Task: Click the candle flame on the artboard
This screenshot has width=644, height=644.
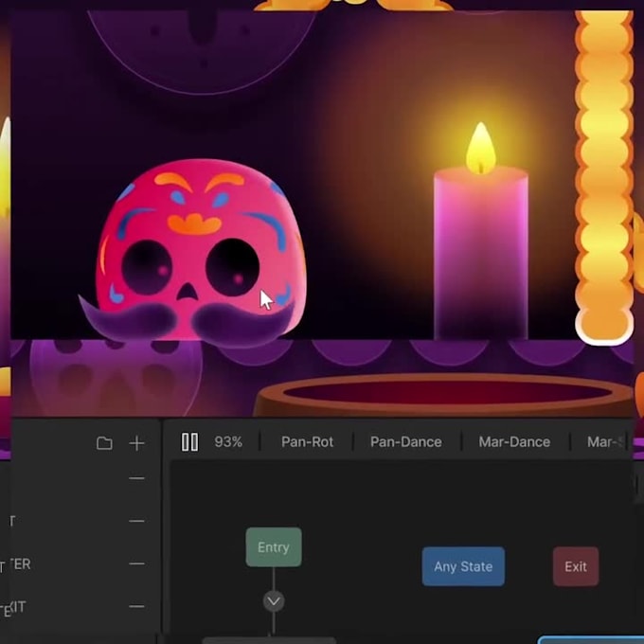Action: (x=481, y=148)
